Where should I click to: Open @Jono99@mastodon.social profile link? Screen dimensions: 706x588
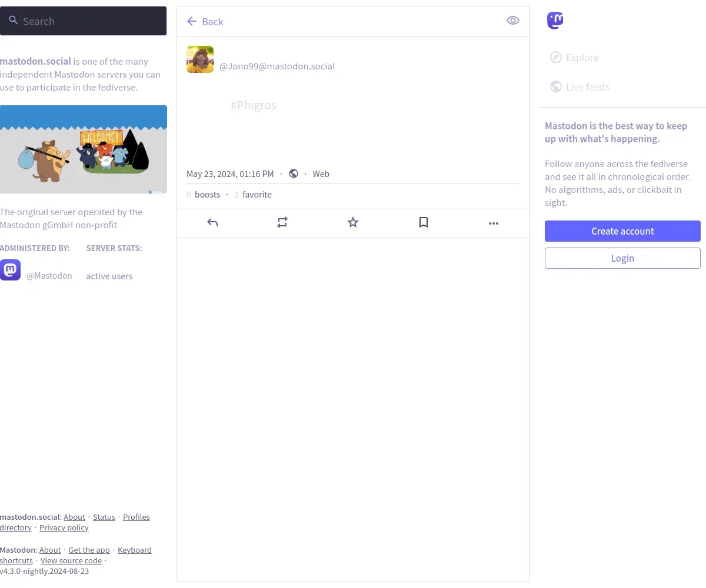277,66
